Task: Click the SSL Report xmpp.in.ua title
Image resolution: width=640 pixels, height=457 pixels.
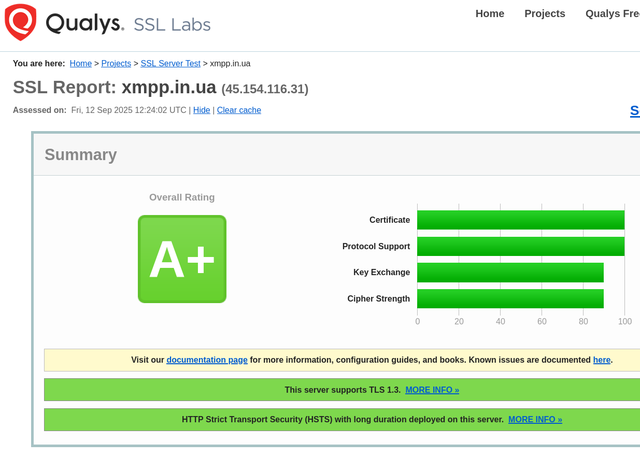Action: pyautogui.click(x=160, y=88)
